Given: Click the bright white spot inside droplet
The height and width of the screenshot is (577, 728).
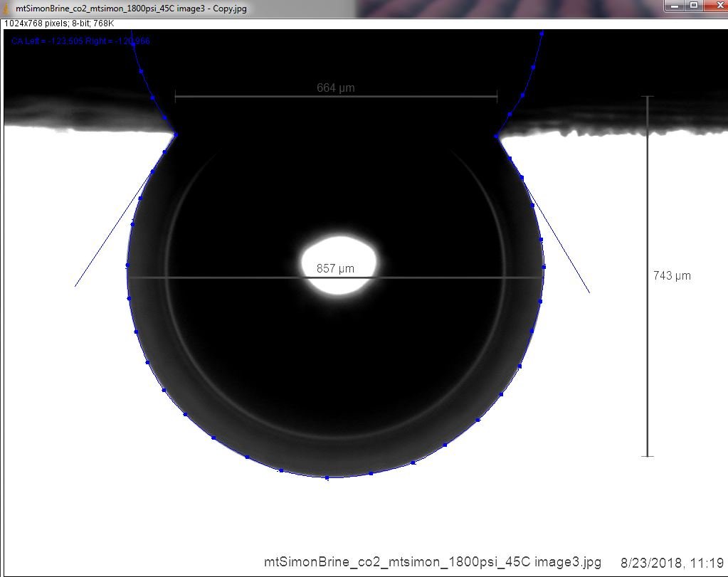Looking at the screenshot, I should click(x=339, y=265).
